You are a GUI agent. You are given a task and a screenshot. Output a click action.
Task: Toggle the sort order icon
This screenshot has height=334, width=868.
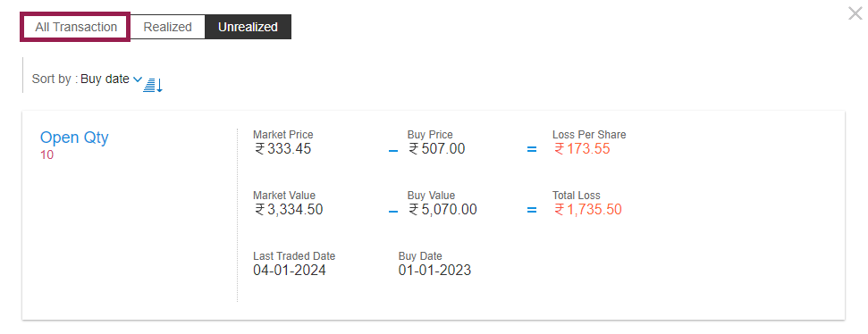click(x=153, y=85)
